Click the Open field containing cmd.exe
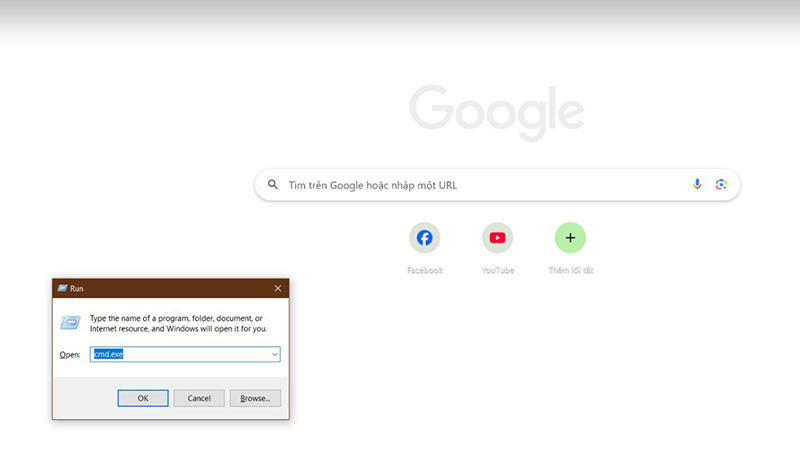This screenshot has height=450, width=800. pyautogui.click(x=180, y=354)
